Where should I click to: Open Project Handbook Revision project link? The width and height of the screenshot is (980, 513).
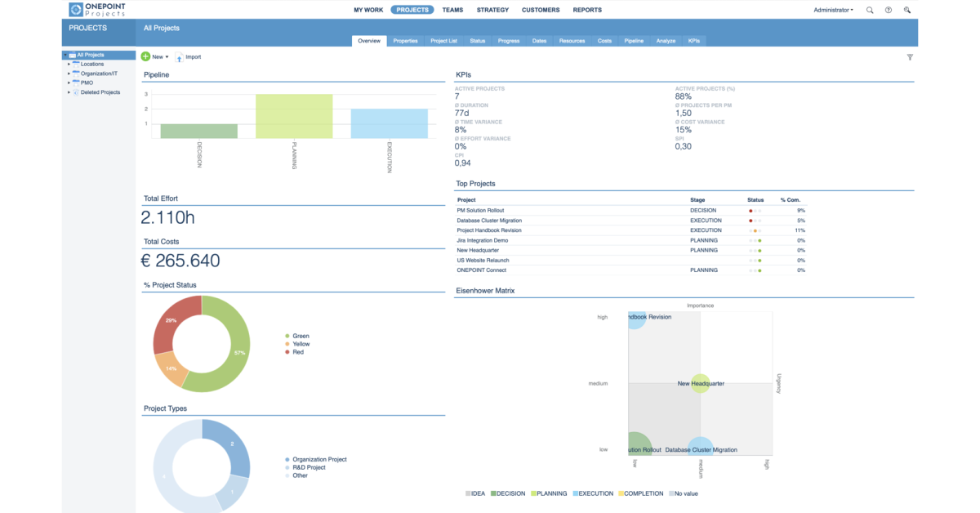click(x=488, y=230)
